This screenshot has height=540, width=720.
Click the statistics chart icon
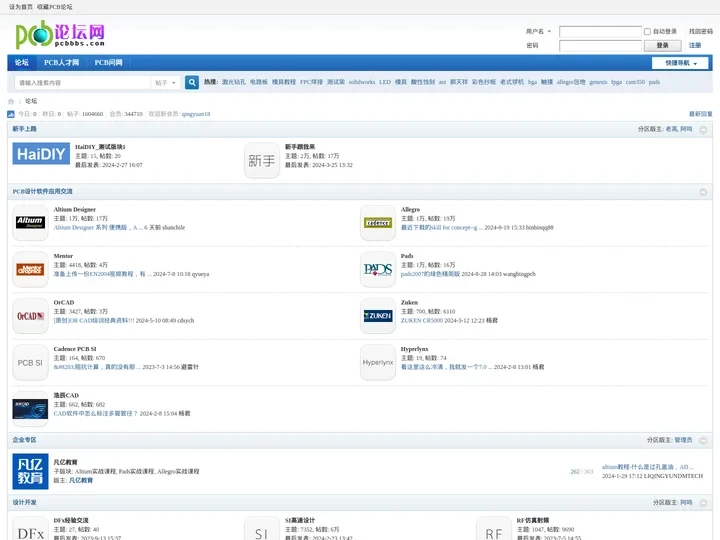pos(11,114)
